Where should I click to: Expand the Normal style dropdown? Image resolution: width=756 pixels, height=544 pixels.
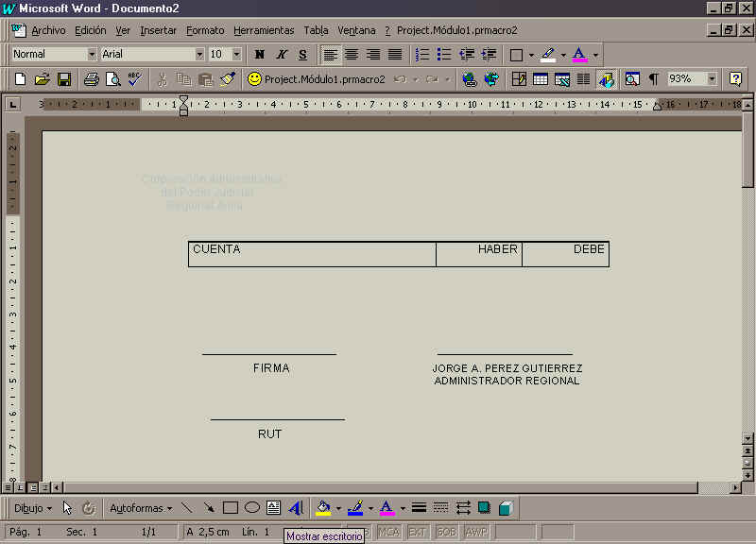coord(92,55)
